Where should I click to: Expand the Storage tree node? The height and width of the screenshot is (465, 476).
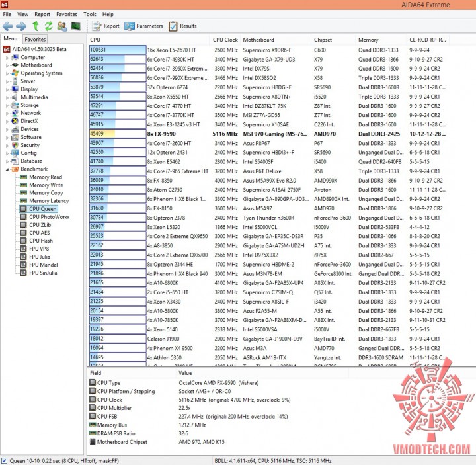pos(7,105)
